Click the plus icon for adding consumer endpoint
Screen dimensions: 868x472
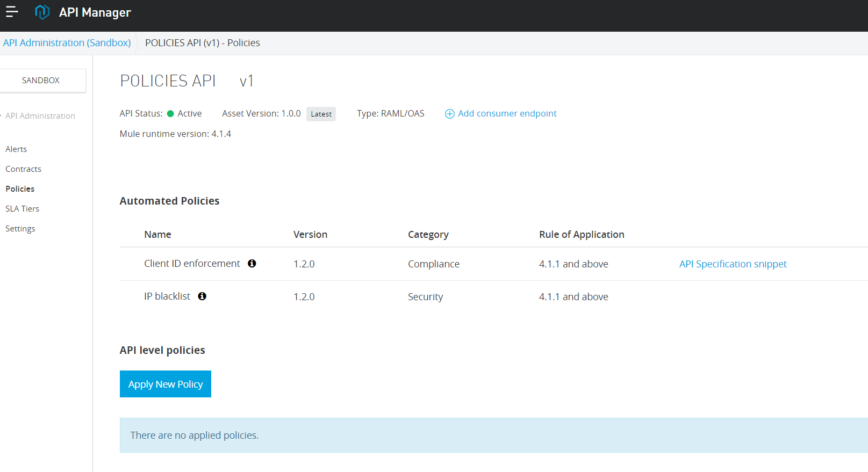point(449,114)
